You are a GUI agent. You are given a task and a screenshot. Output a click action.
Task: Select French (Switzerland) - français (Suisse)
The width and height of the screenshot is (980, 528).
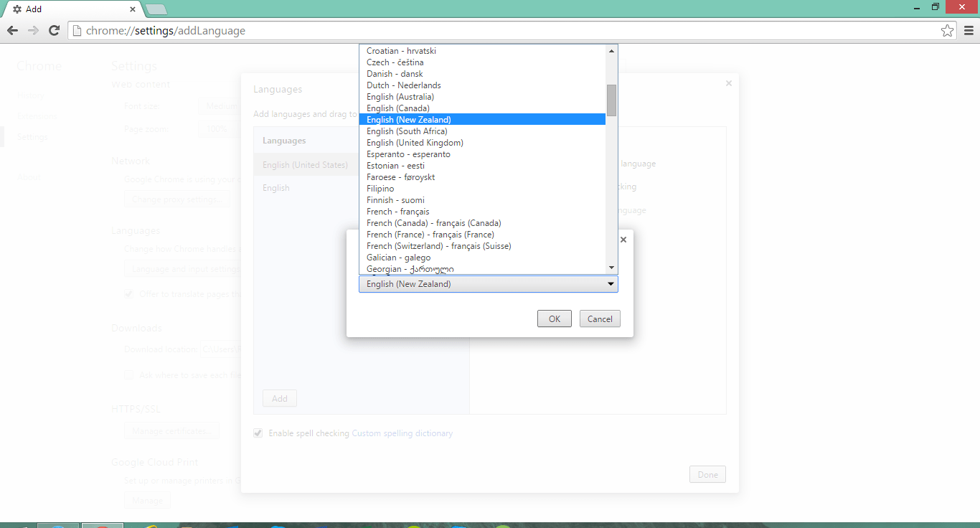(x=482, y=246)
